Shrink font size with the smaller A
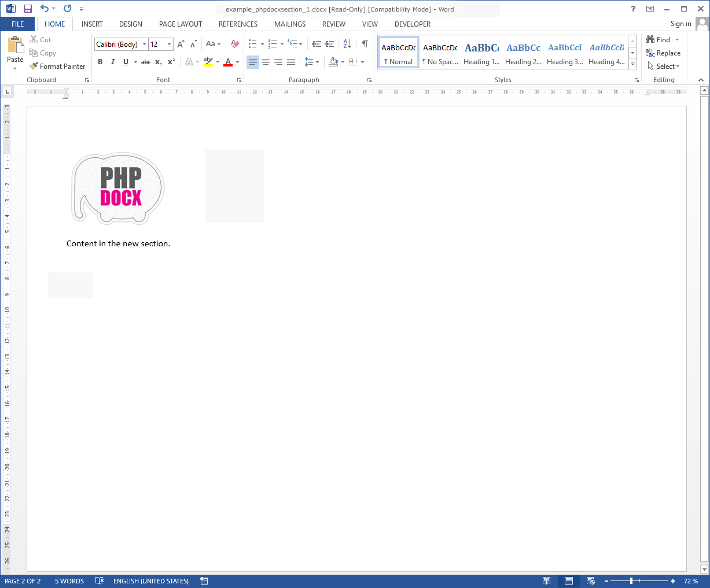The height and width of the screenshot is (588, 710). coord(193,45)
